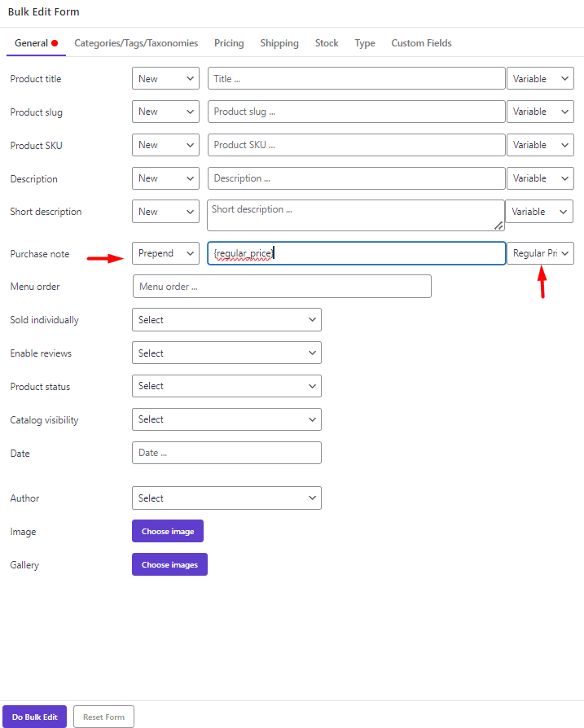Viewport: 584px width, 728px height.
Task: Switch to the Pricing tab
Action: pyautogui.click(x=229, y=43)
